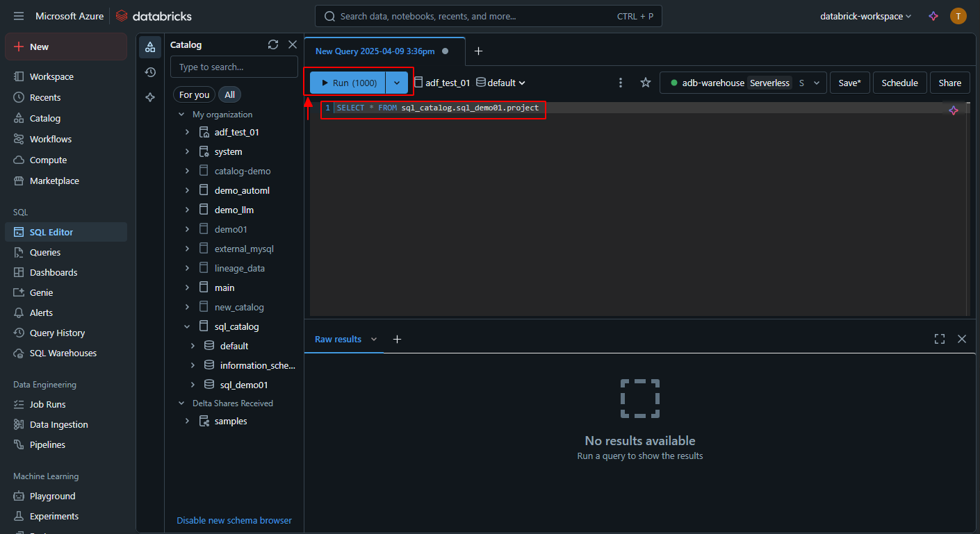
Task: Open Workflows in the sidebar
Action: [66, 139]
